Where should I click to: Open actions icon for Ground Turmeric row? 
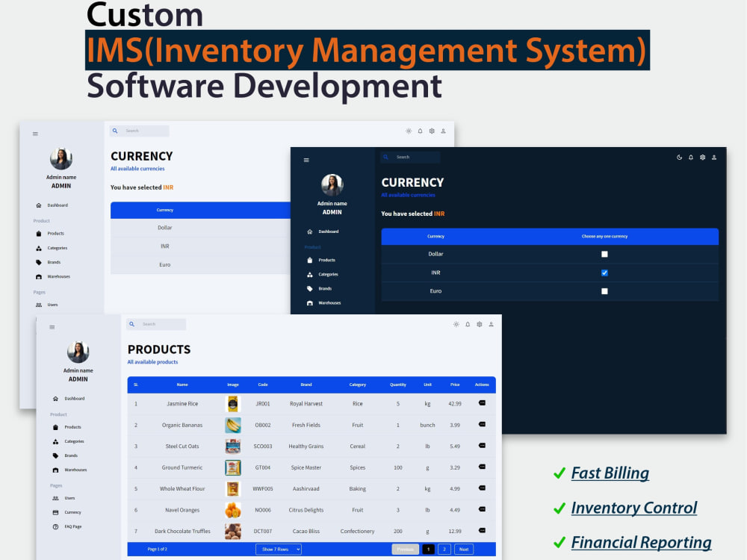(x=482, y=467)
